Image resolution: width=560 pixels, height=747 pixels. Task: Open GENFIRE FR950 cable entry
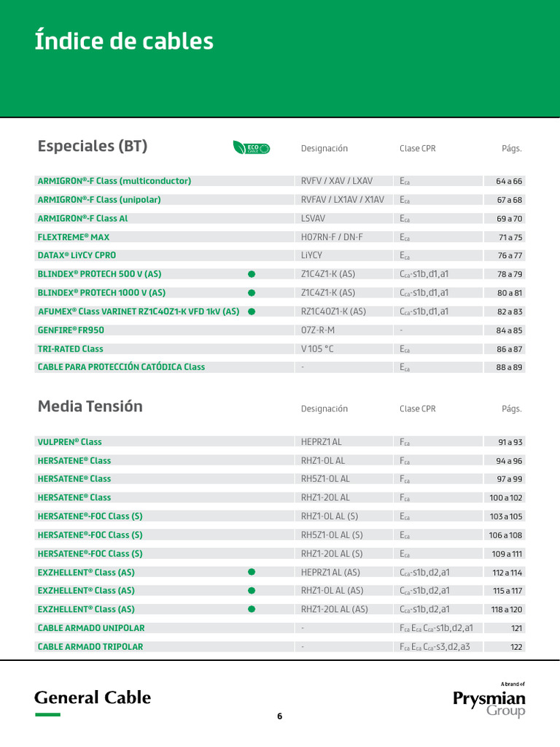tap(71, 330)
